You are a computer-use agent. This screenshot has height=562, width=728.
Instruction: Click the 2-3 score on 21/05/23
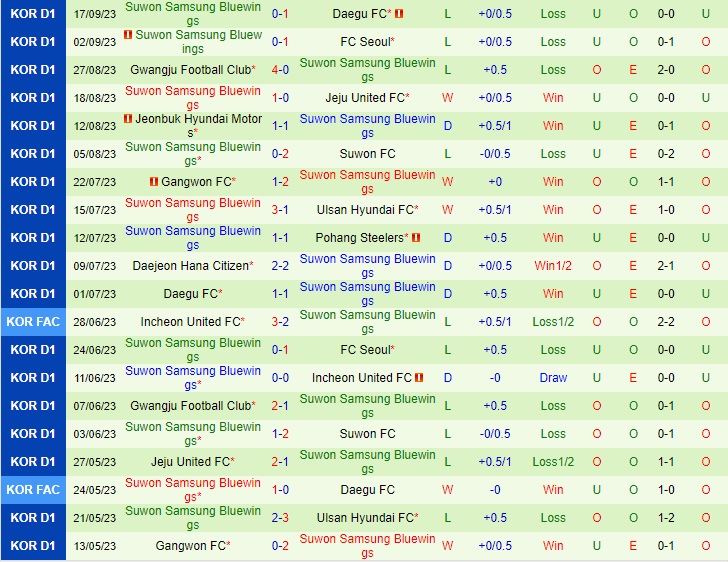click(280, 518)
